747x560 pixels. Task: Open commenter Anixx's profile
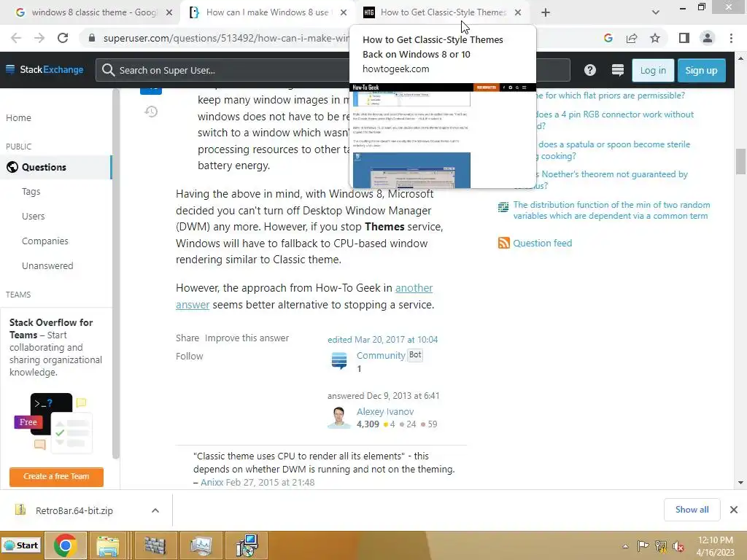point(212,483)
